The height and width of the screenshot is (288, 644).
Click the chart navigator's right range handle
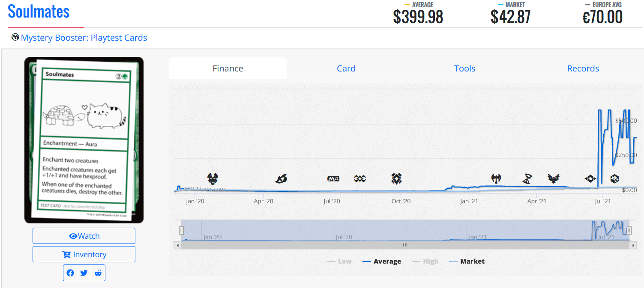click(x=629, y=231)
